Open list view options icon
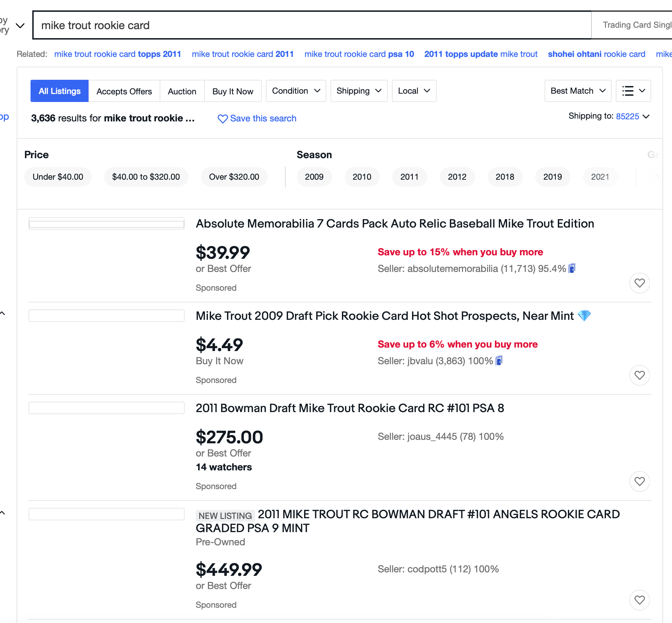Viewport: 672px width, 623px height. [633, 91]
